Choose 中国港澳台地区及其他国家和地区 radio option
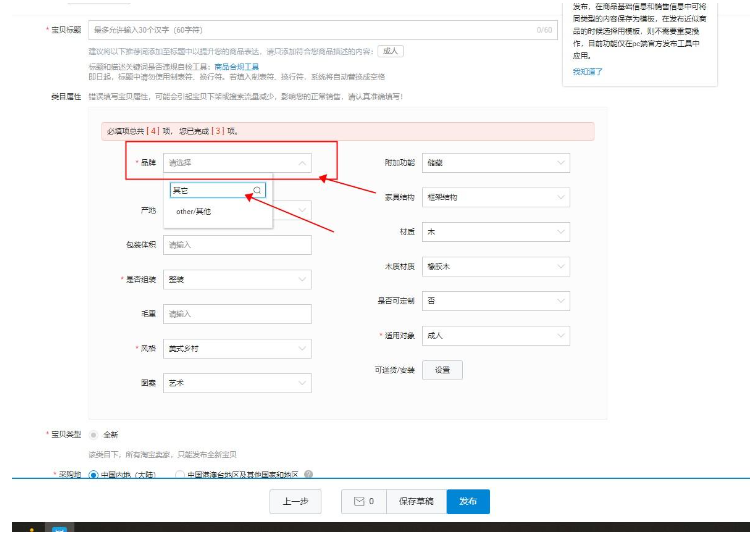 (180, 475)
